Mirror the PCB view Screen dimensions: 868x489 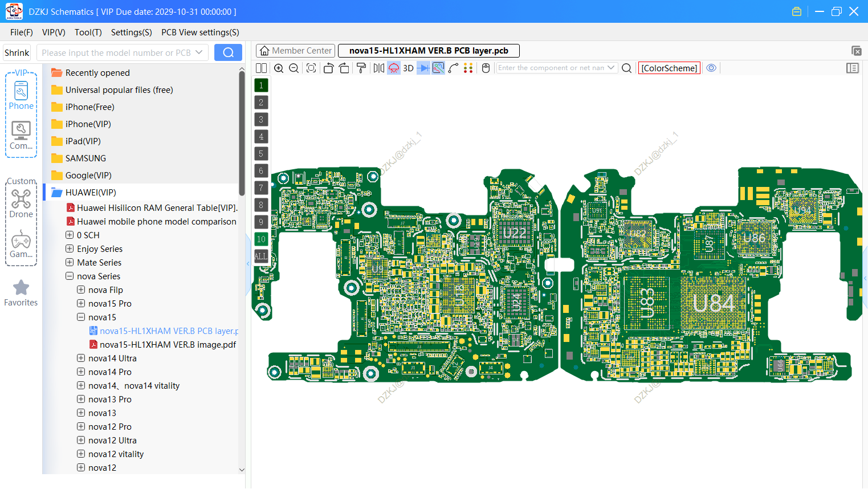click(x=379, y=68)
